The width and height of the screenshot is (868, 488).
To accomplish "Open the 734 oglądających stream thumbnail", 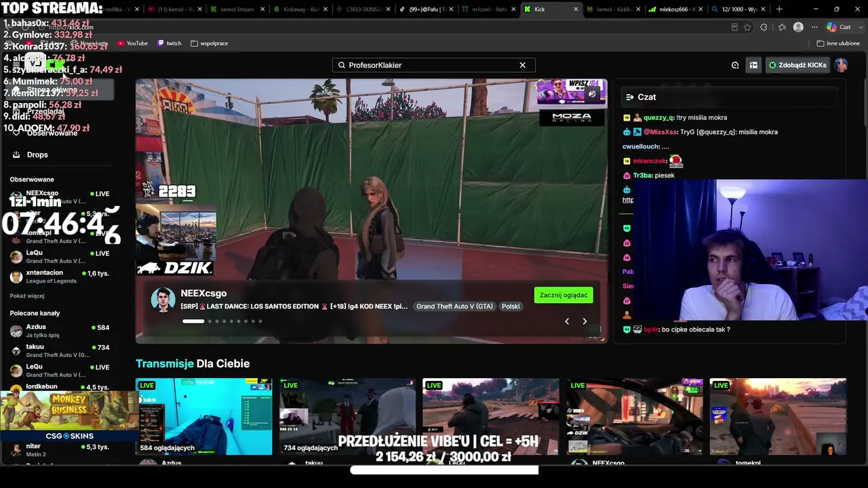I will click(347, 416).
